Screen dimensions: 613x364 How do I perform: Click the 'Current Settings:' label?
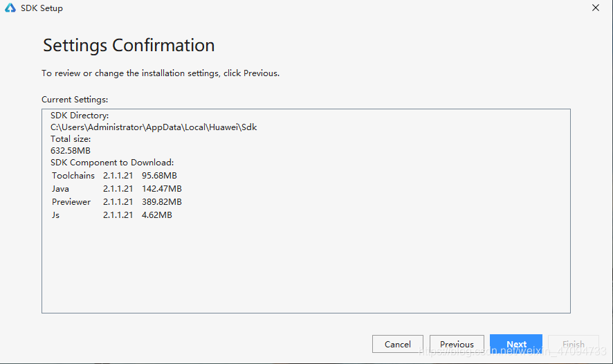click(x=75, y=100)
